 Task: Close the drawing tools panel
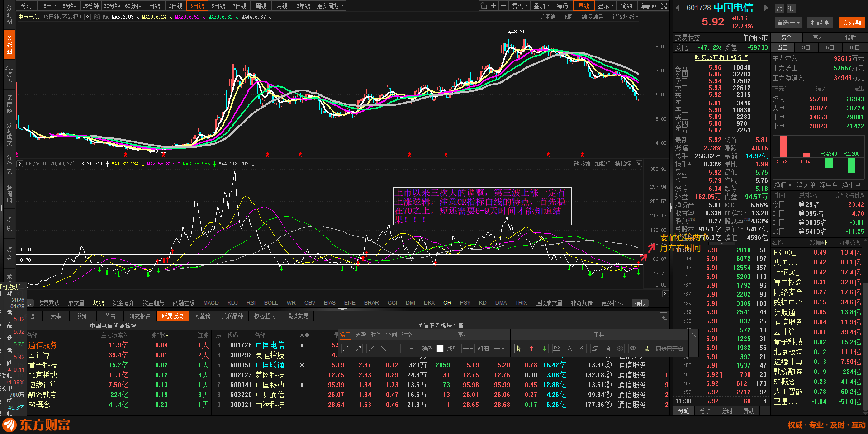point(693,335)
